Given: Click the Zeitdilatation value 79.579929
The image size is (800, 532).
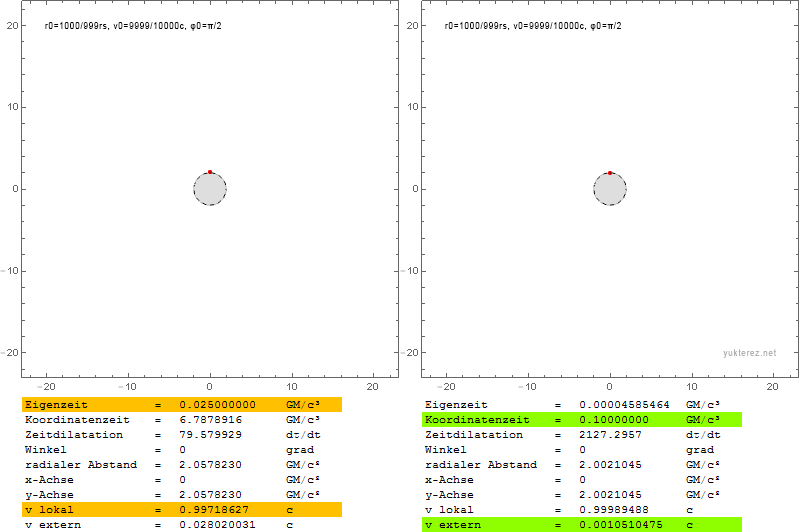Looking at the screenshot, I should tap(210, 435).
